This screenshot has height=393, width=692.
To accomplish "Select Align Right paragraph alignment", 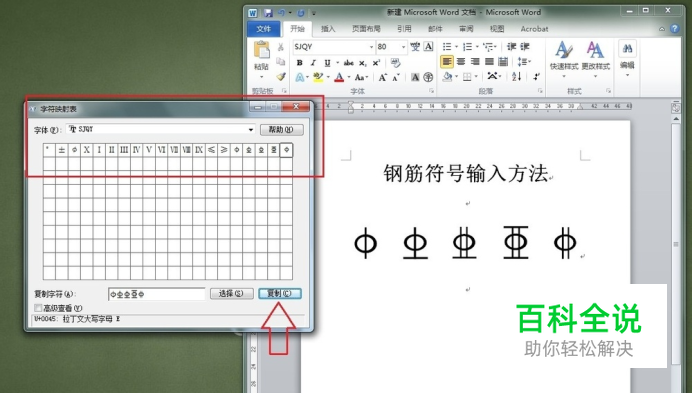I will 475,62.
